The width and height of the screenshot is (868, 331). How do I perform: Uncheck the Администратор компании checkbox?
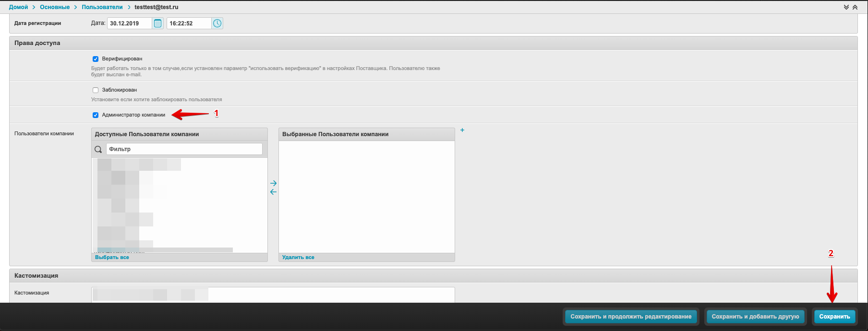click(x=96, y=115)
